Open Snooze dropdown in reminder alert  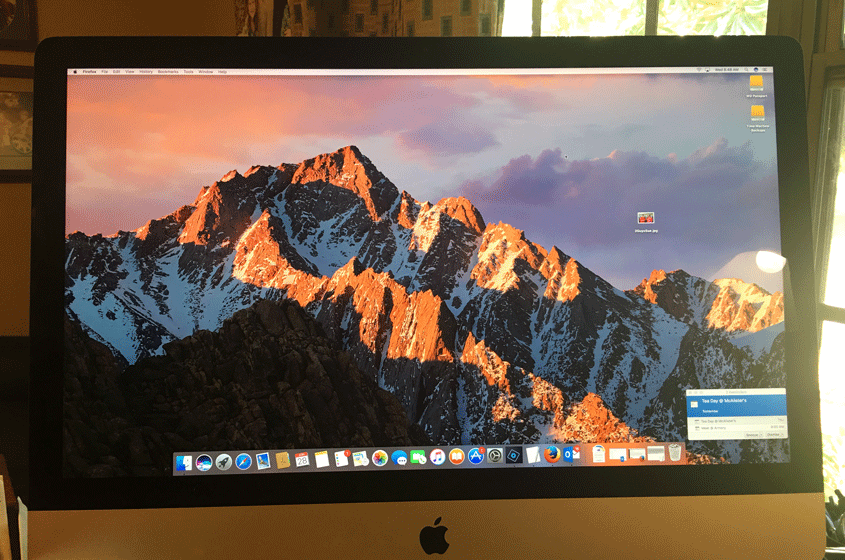pos(752,434)
